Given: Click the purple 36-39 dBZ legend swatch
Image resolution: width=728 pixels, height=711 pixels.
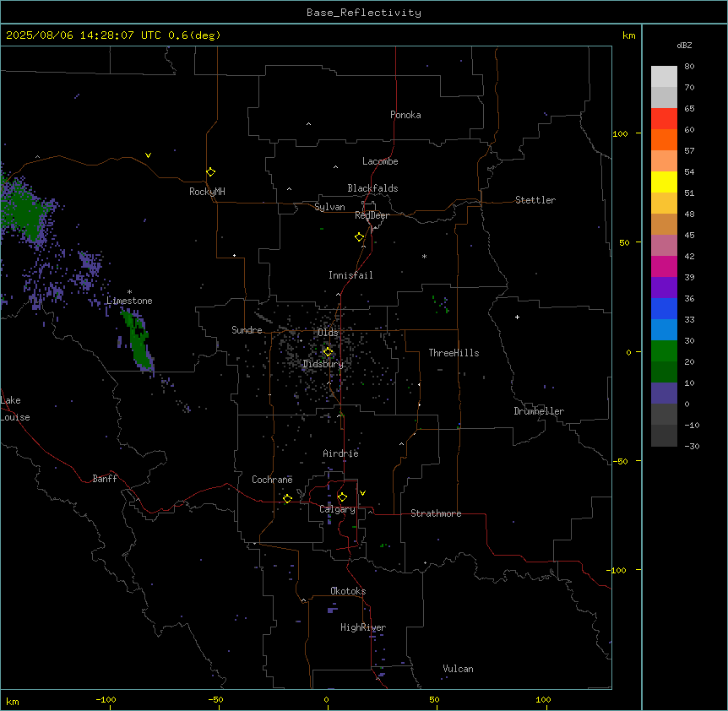Looking at the screenshot, I should (x=664, y=288).
